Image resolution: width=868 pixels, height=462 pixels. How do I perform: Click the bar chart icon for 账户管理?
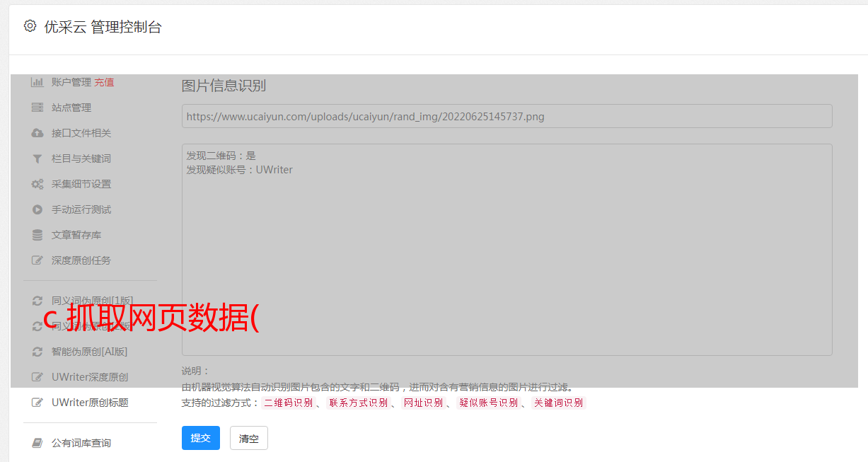[x=37, y=82]
